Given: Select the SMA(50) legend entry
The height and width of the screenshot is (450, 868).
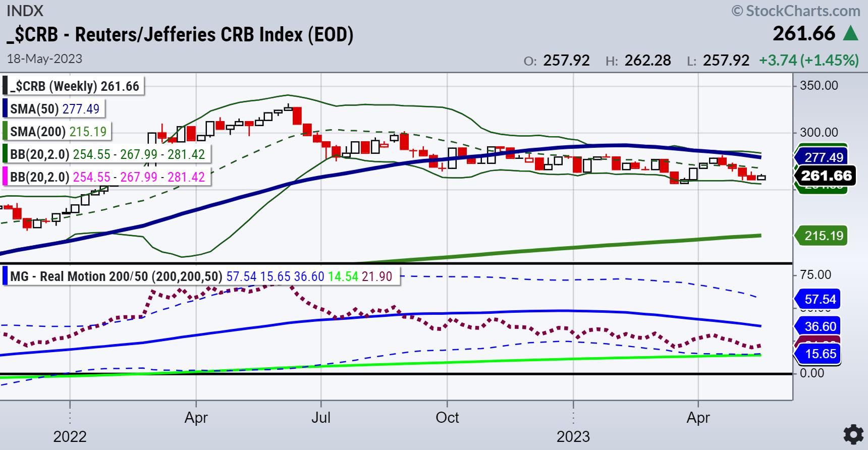Looking at the screenshot, I should pos(55,108).
